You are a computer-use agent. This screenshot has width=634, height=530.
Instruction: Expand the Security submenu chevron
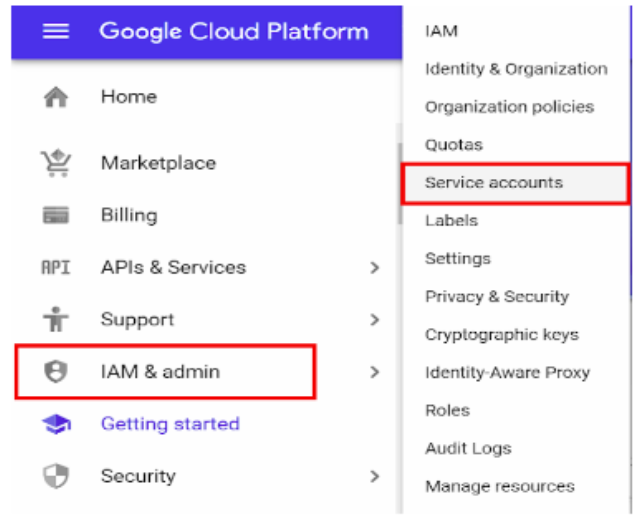click(375, 476)
